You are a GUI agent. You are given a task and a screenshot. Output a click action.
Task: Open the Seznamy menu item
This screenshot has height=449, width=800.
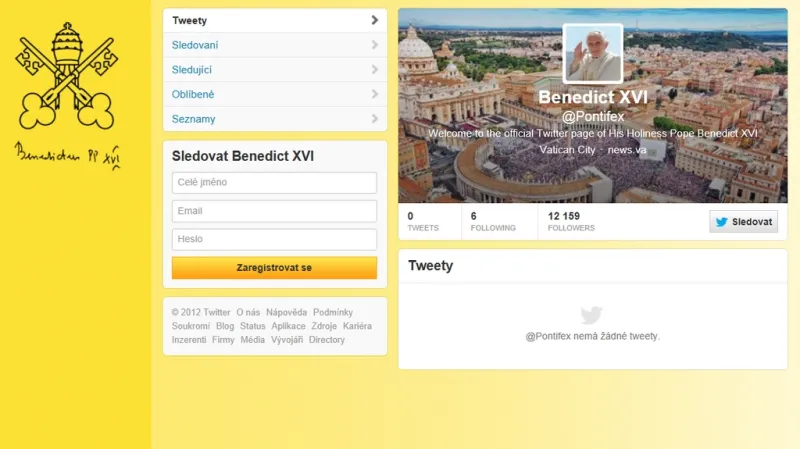275,119
